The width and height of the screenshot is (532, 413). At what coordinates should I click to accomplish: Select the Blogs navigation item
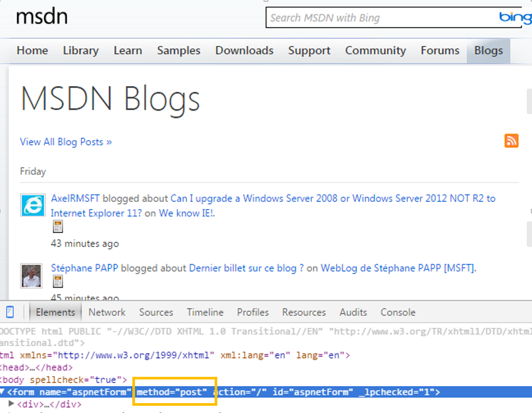(x=489, y=51)
